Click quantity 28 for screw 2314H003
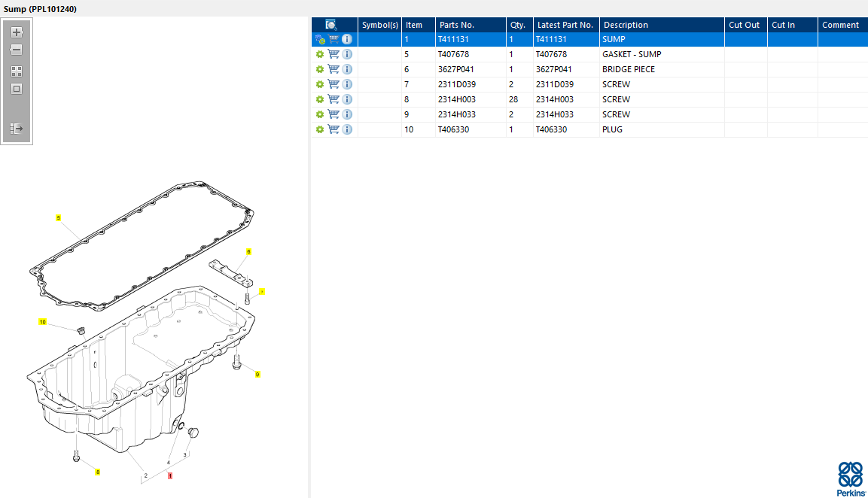868x498 pixels. [513, 99]
